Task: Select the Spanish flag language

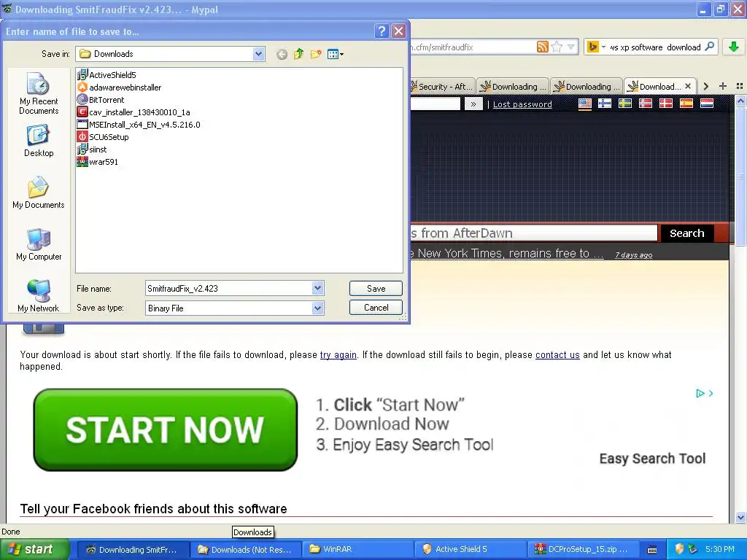Action: coord(686,104)
